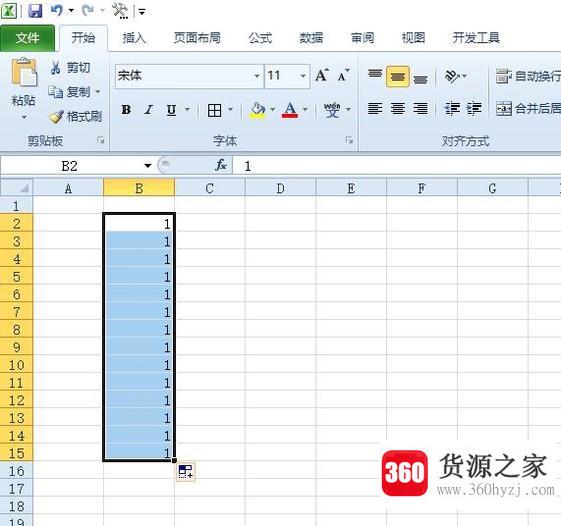Click the Merge and Center button
Screen dimensions: 561x526
point(528,108)
